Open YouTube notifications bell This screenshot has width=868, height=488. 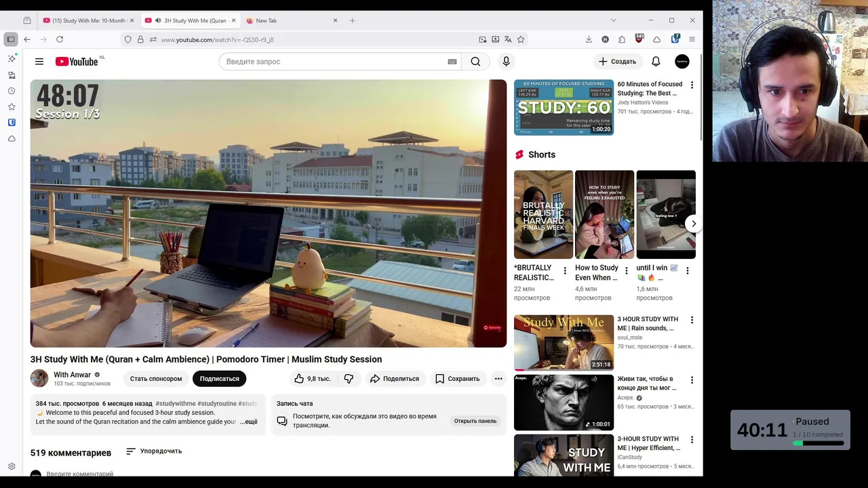point(656,62)
